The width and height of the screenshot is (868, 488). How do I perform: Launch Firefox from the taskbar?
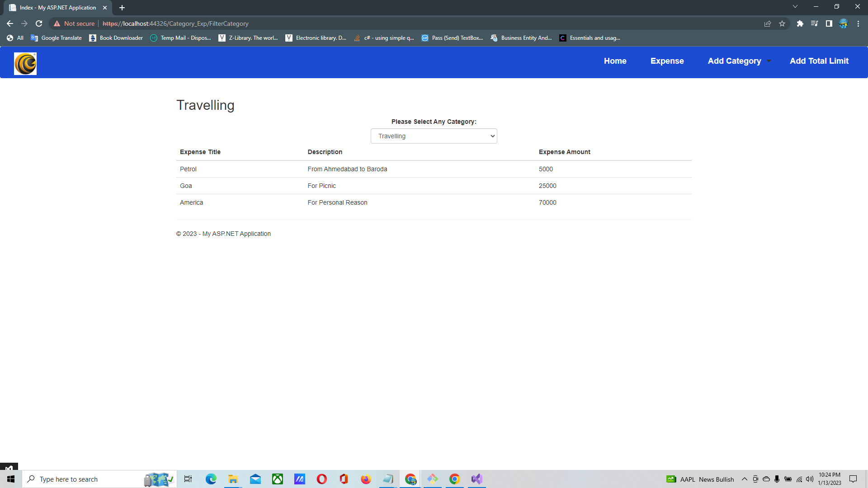[x=366, y=479]
